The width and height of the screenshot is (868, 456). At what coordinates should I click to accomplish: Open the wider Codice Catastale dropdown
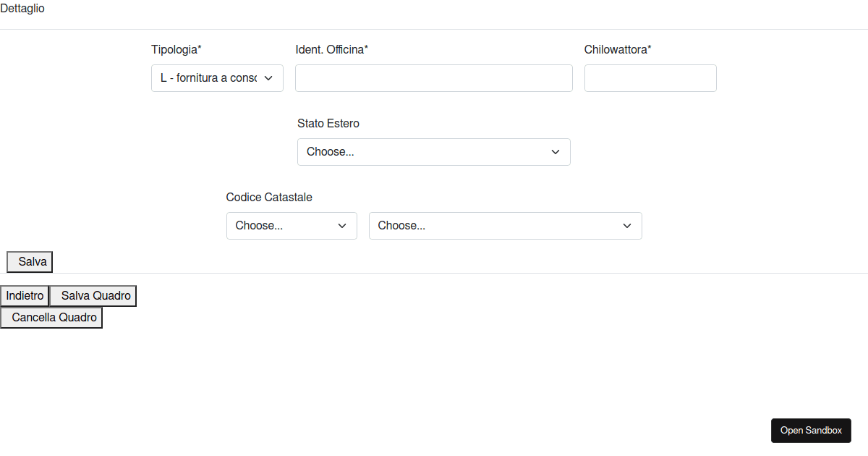[505, 226]
